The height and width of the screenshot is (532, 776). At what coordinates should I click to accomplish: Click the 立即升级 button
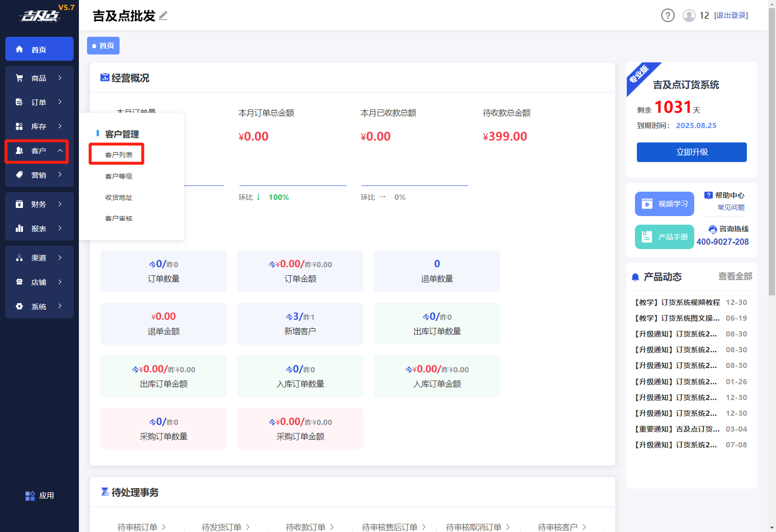point(691,152)
